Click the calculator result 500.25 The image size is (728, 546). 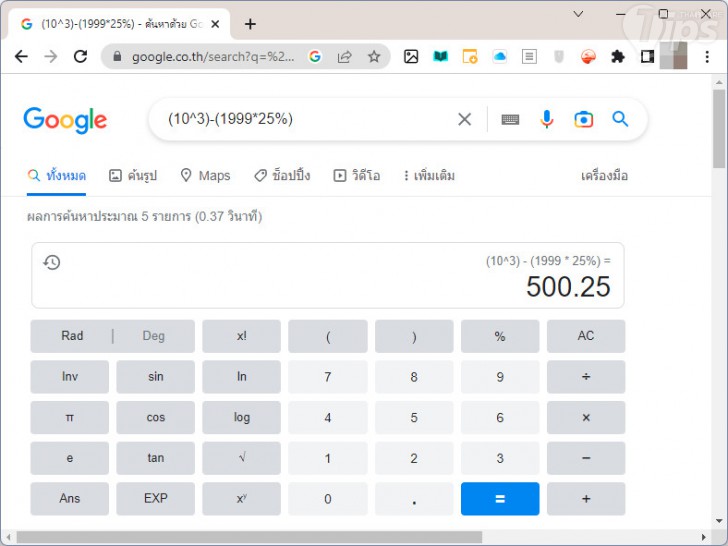point(568,286)
